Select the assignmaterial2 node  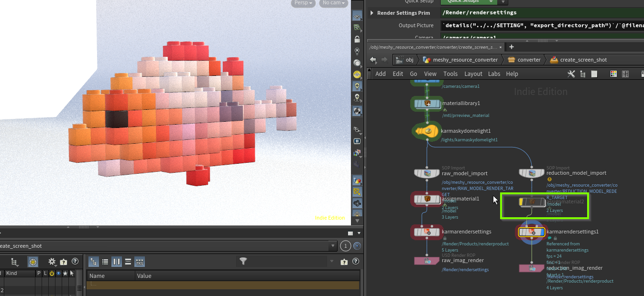[x=532, y=202]
